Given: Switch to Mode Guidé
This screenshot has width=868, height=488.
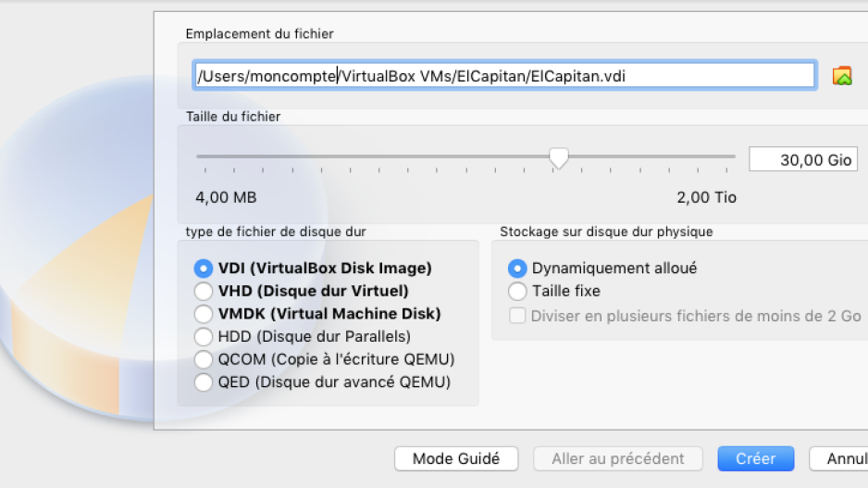Looking at the screenshot, I should pos(456,458).
